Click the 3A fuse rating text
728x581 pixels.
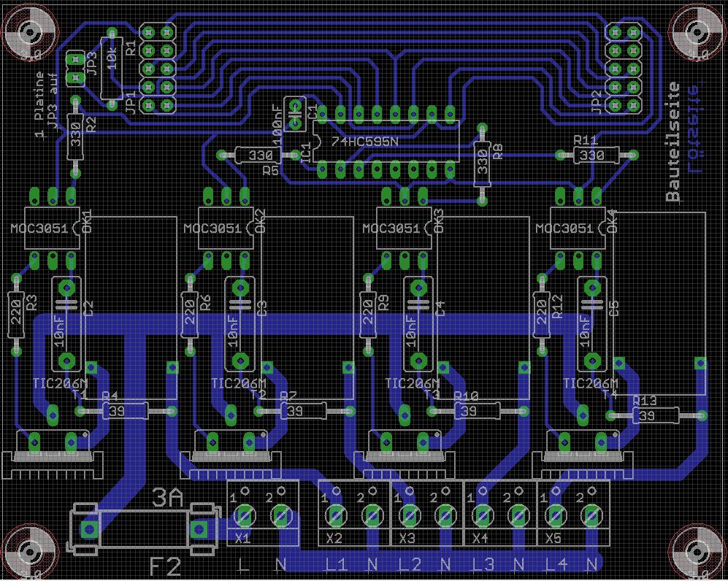coord(168,498)
